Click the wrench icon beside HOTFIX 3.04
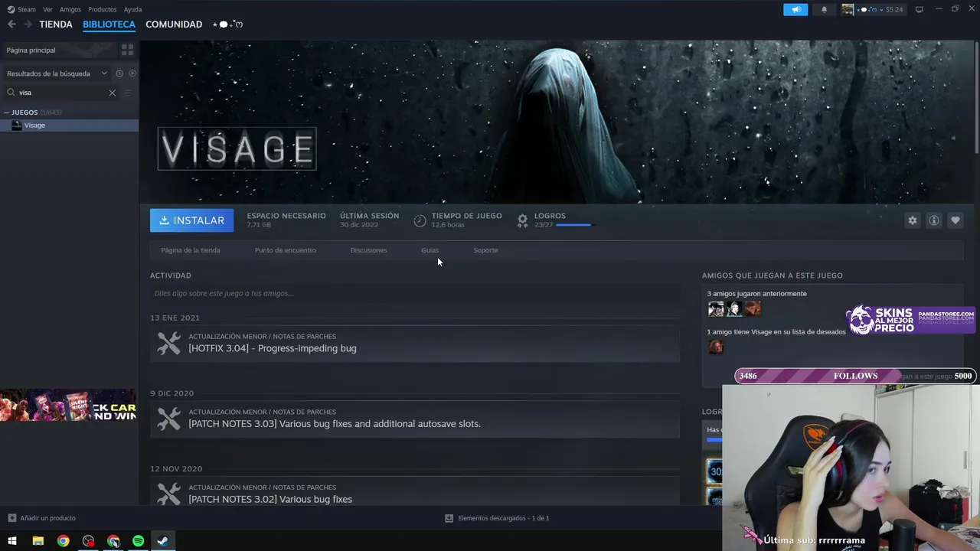 pyautogui.click(x=168, y=344)
